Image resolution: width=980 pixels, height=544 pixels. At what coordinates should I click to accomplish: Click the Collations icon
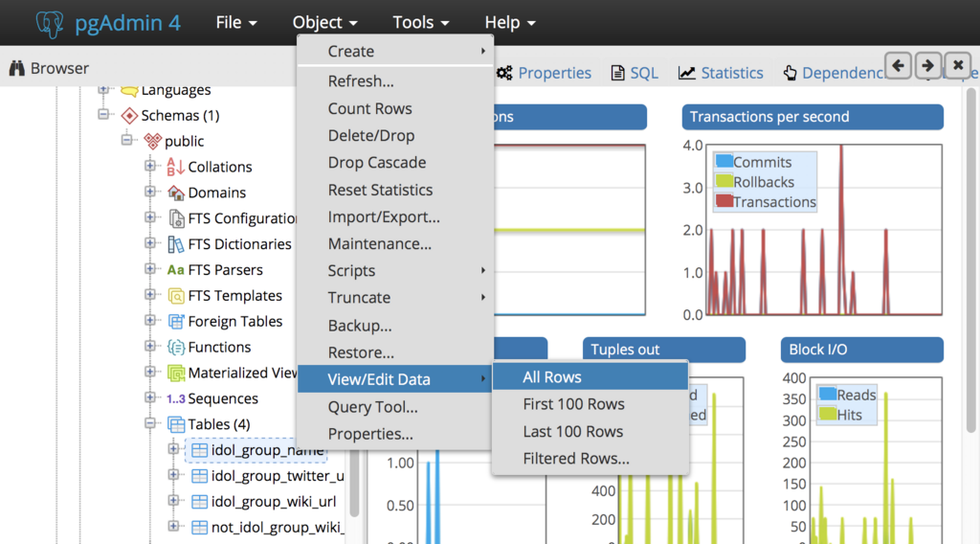coord(176,167)
